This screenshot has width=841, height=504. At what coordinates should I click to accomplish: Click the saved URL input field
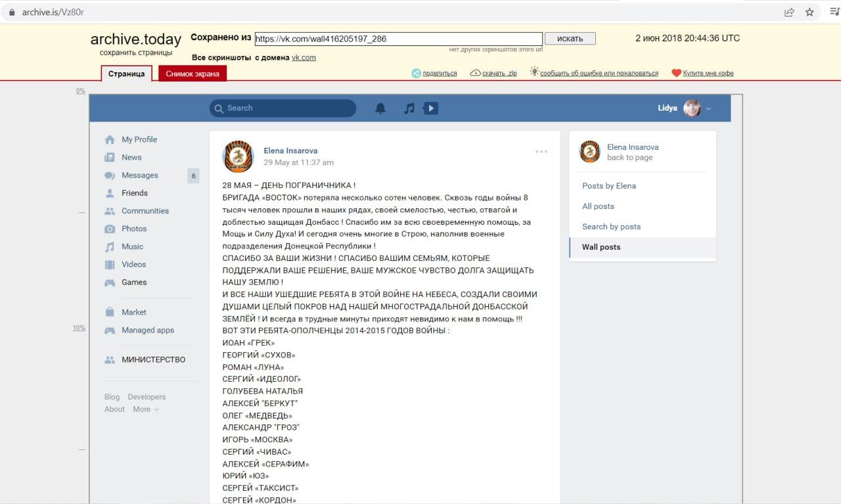(x=399, y=39)
